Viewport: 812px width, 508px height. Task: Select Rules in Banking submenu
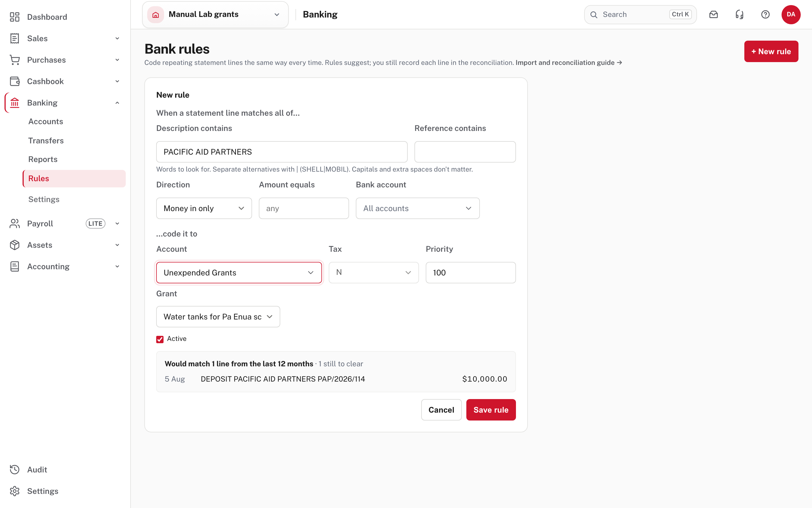coord(74,178)
